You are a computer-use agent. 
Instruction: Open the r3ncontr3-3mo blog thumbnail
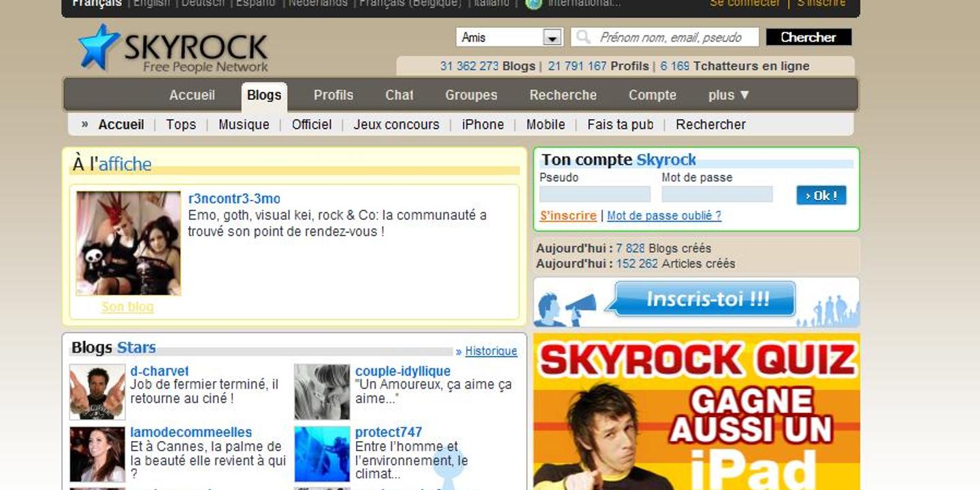128,243
